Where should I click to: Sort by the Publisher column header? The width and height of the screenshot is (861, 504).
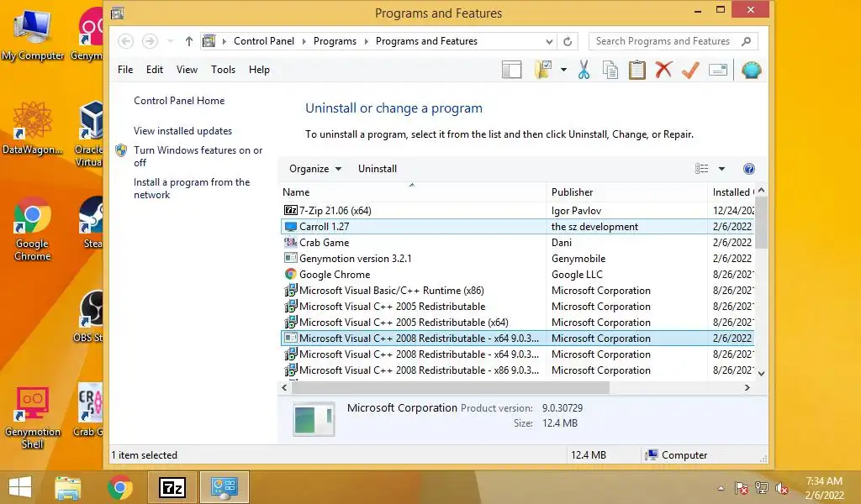626,192
